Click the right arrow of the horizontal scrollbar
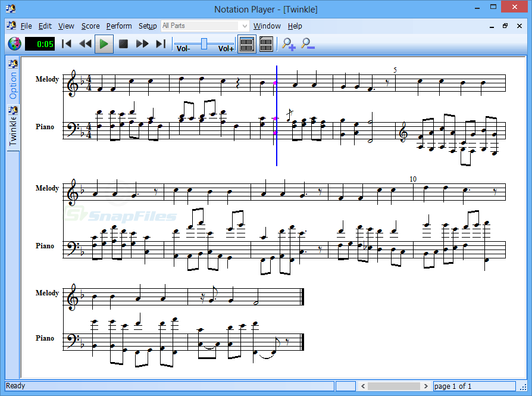The height and width of the screenshot is (396, 532). pos(427,386)
